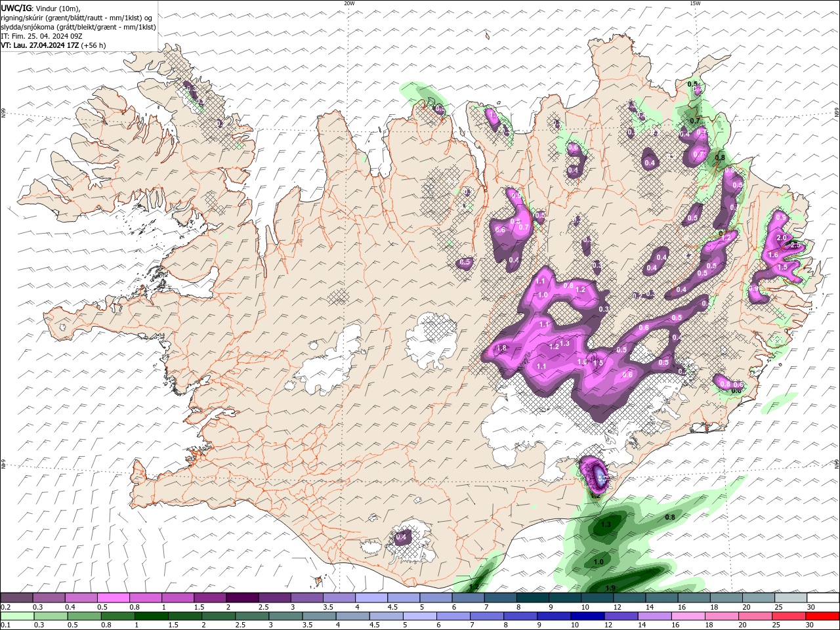Click the rain legend swatch labeled 25
840x630 pixels.
pos(788,616)
